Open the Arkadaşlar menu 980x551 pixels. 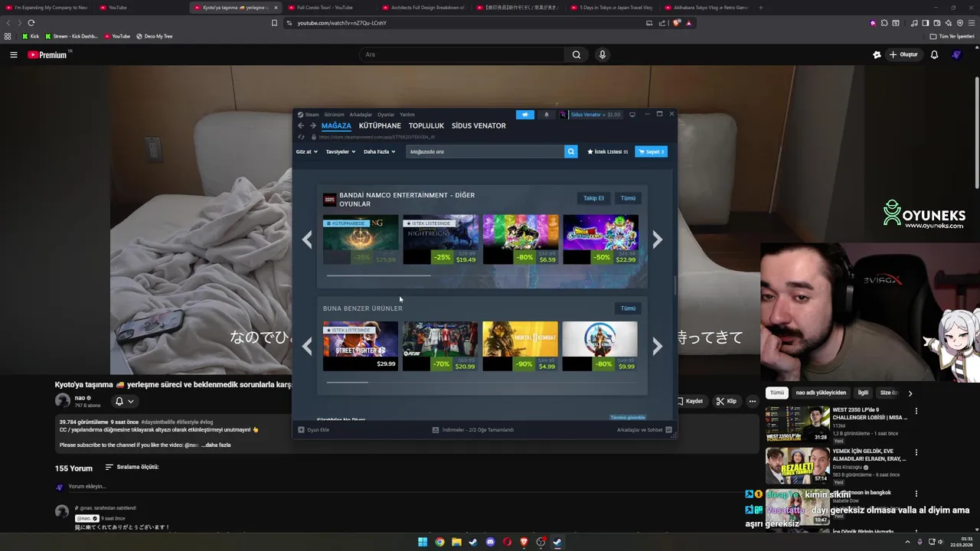361,115
